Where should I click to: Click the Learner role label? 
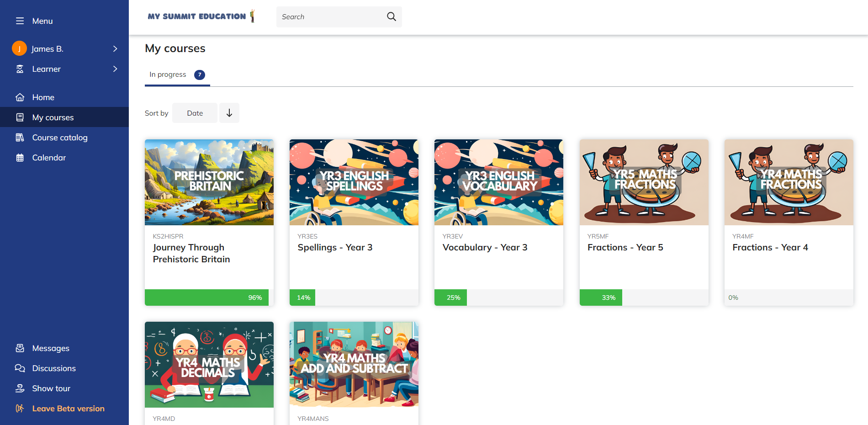pyautogui.click(x=46, y=69)
